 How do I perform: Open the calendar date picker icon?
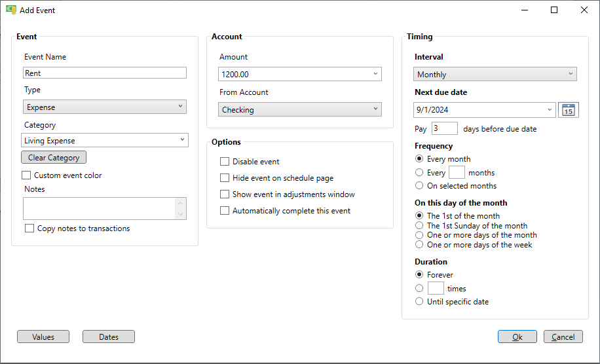(569, 110)
